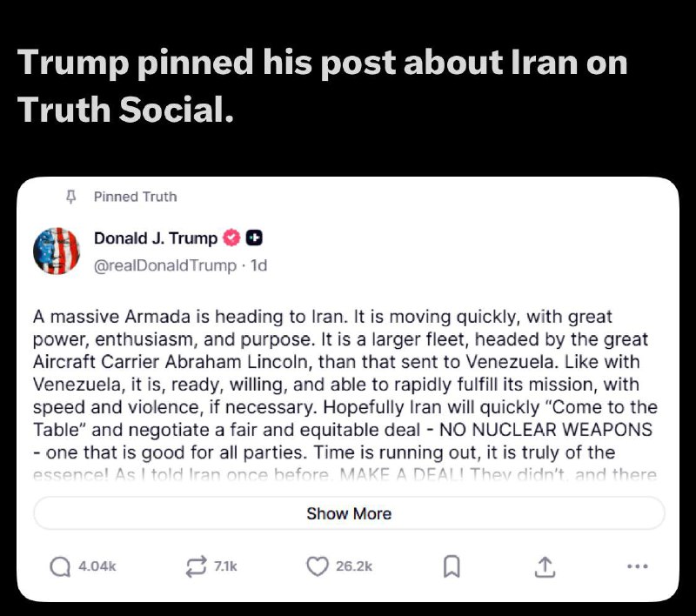Image resolution: width=696 pixels, height=616 pixels.
Task: Click the black plus badge next to name
Action: coord(254,238)
